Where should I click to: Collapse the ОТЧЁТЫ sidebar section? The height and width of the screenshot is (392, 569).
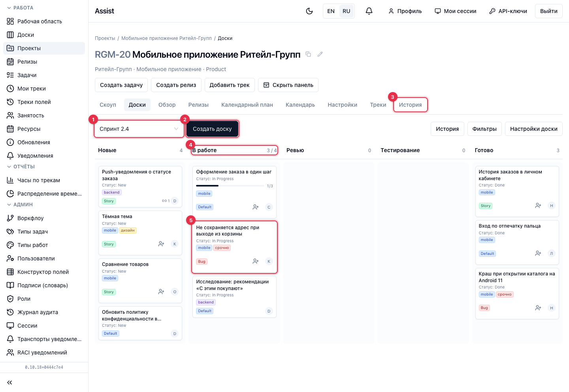[x=21, y=167]
